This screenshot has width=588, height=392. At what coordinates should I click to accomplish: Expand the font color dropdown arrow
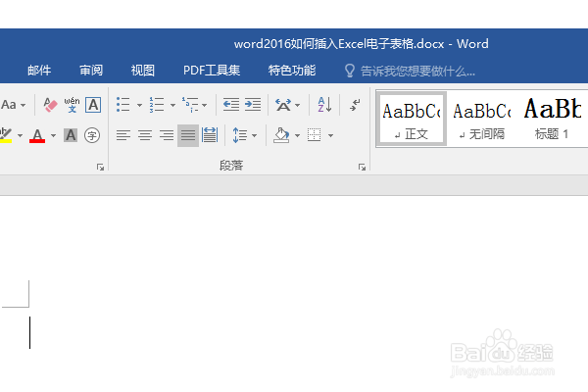coord(53,135)
